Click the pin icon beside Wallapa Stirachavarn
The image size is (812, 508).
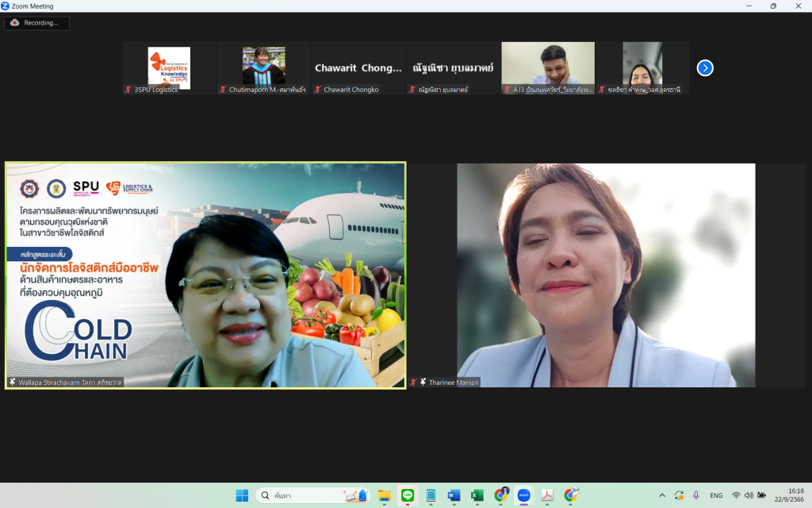coord(13,383)
